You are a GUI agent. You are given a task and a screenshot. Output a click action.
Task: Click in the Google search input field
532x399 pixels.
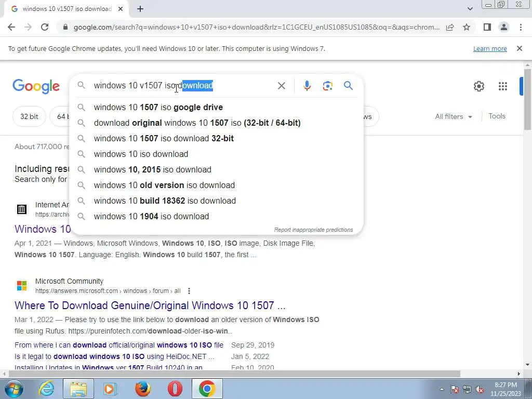[183, 86]
